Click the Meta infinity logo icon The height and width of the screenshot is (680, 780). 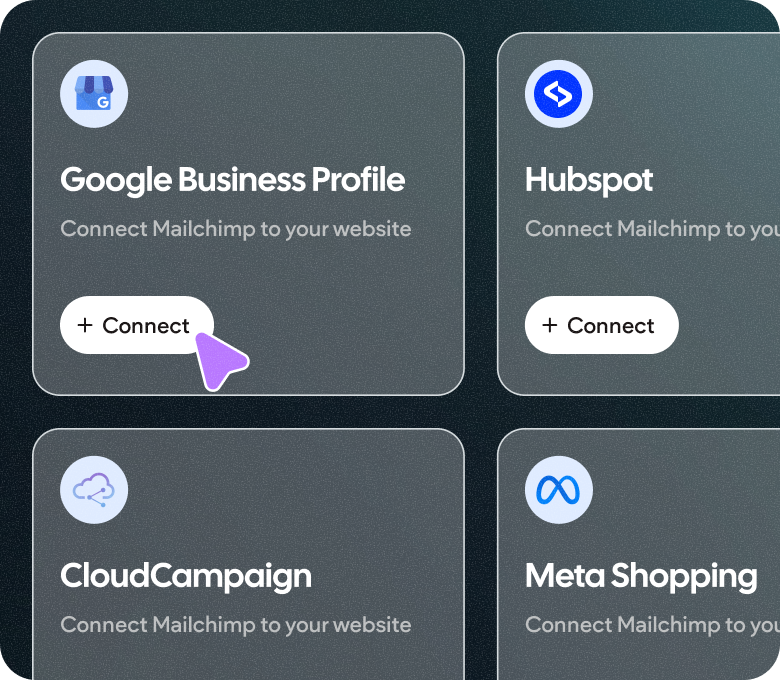tap(559, 489)
